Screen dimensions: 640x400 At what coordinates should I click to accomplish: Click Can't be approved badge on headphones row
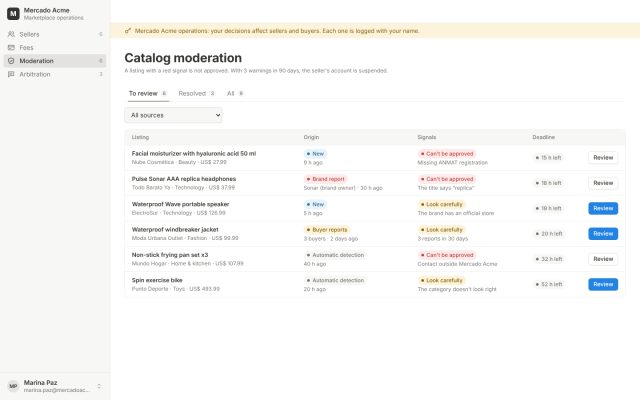(x=447, y=179)
